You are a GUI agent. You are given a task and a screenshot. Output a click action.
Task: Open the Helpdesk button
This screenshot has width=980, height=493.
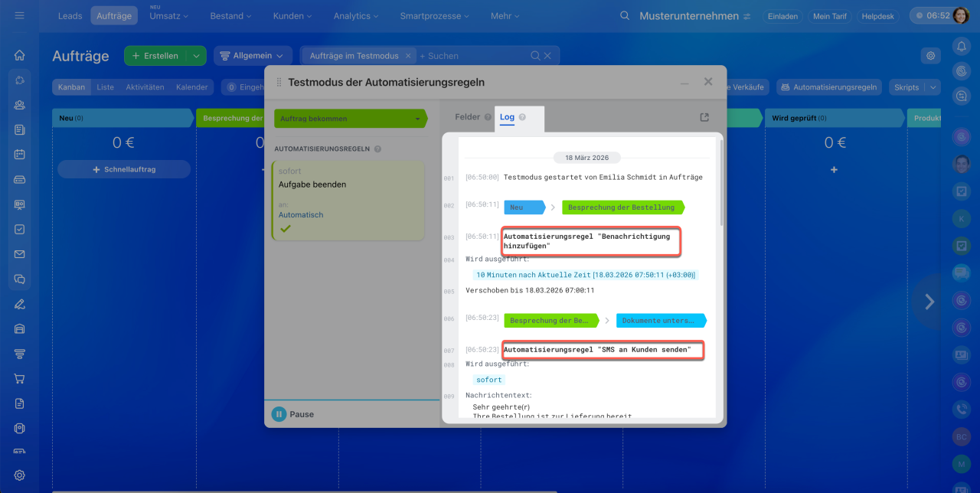pos(877,16)
